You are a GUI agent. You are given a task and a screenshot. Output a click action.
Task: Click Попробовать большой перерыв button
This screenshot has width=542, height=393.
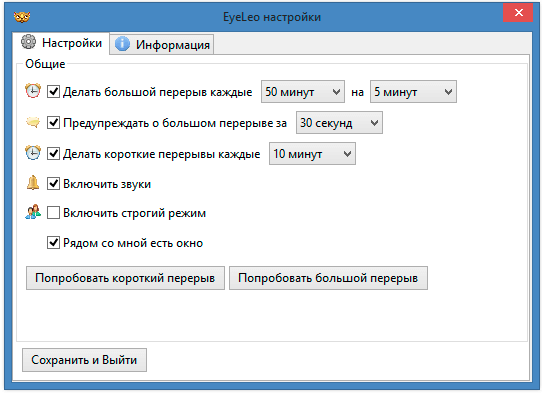(328, 278)
